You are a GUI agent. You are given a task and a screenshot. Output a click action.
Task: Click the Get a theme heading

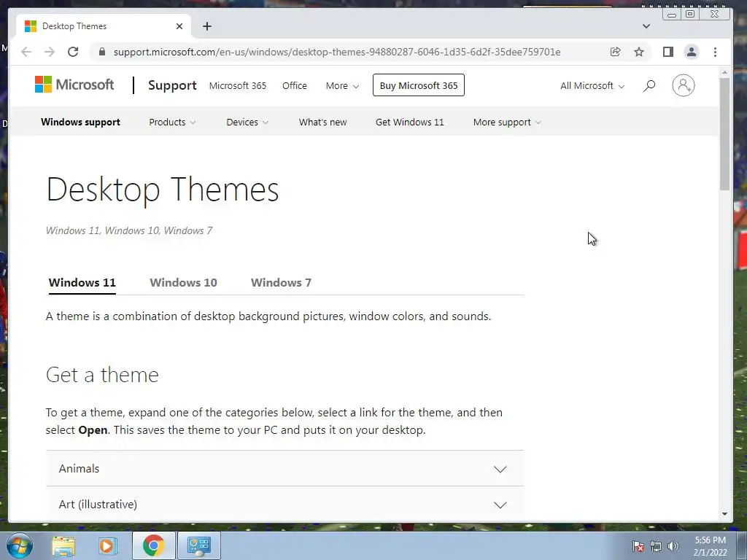(x=102, y=375)
